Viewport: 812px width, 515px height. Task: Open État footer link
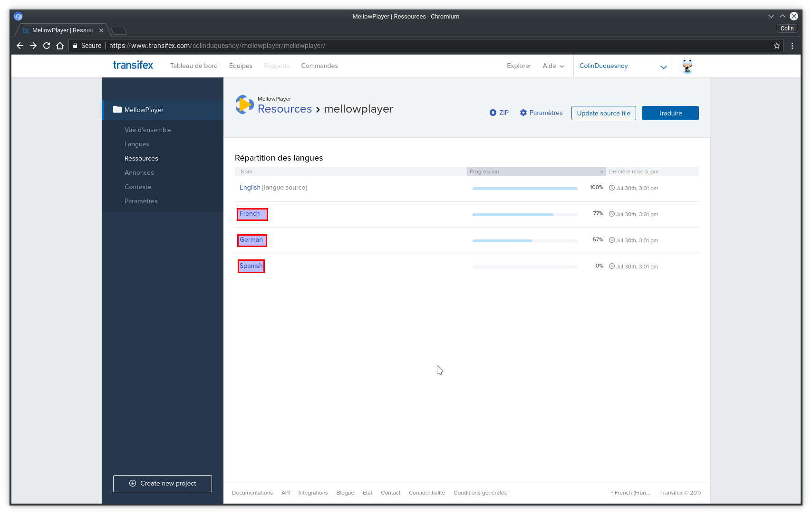[x=367, y=493]
